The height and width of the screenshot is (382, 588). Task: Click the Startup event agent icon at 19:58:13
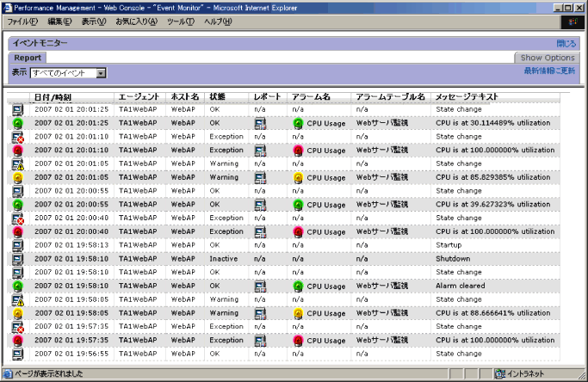click(18, 244)
